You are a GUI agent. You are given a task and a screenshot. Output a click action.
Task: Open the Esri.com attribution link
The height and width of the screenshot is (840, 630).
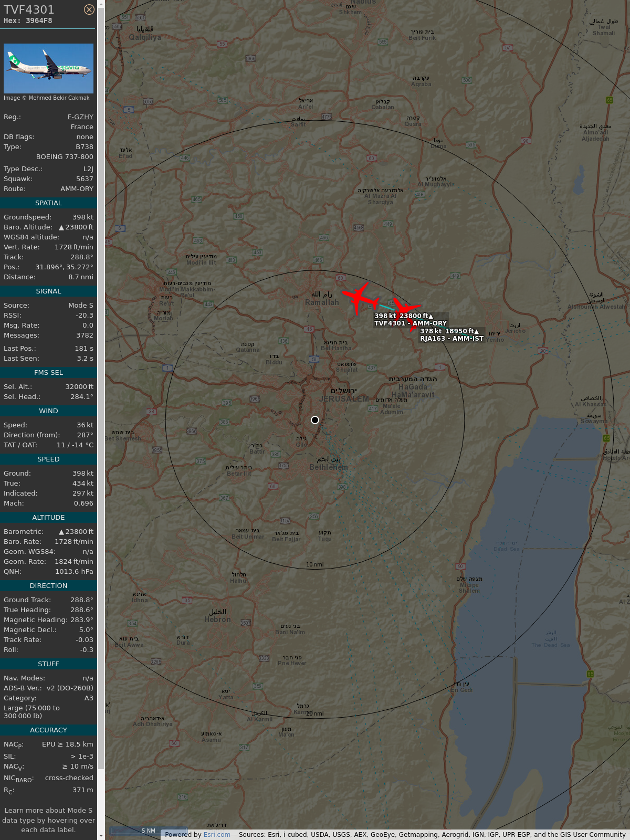point(217,835)
